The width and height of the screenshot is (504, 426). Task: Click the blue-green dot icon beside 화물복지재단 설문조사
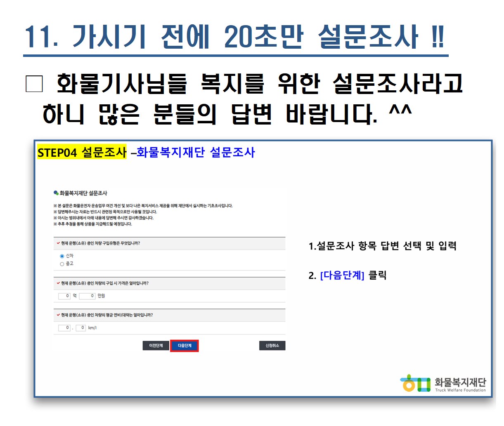[x=56, y=193]
